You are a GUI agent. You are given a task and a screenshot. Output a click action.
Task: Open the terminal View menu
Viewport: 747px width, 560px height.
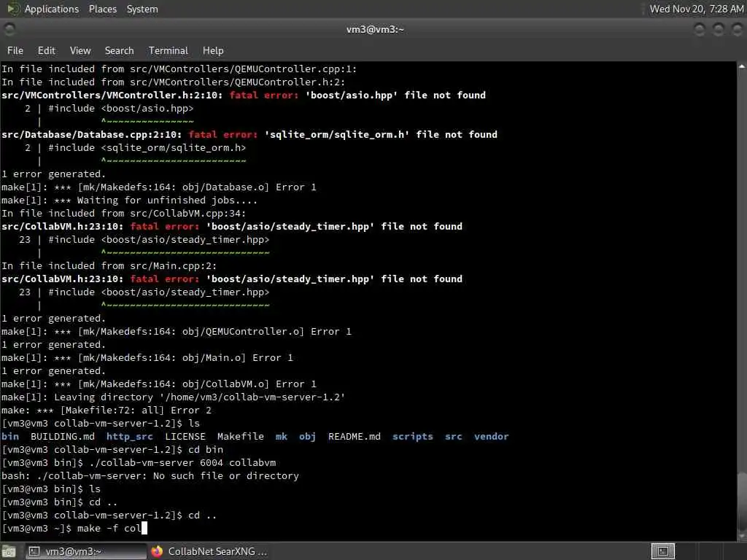pyautogui.click(x=80, y=50)
